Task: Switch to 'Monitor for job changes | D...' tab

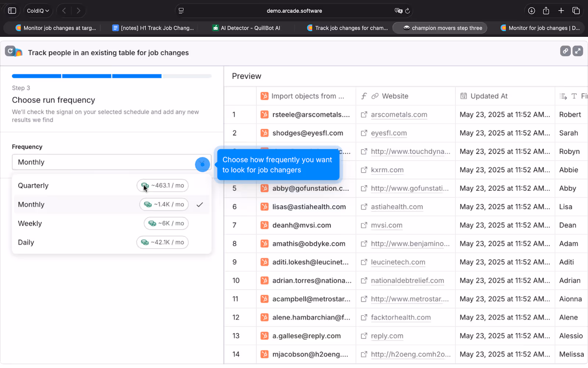Action: (x=540, y=28)
